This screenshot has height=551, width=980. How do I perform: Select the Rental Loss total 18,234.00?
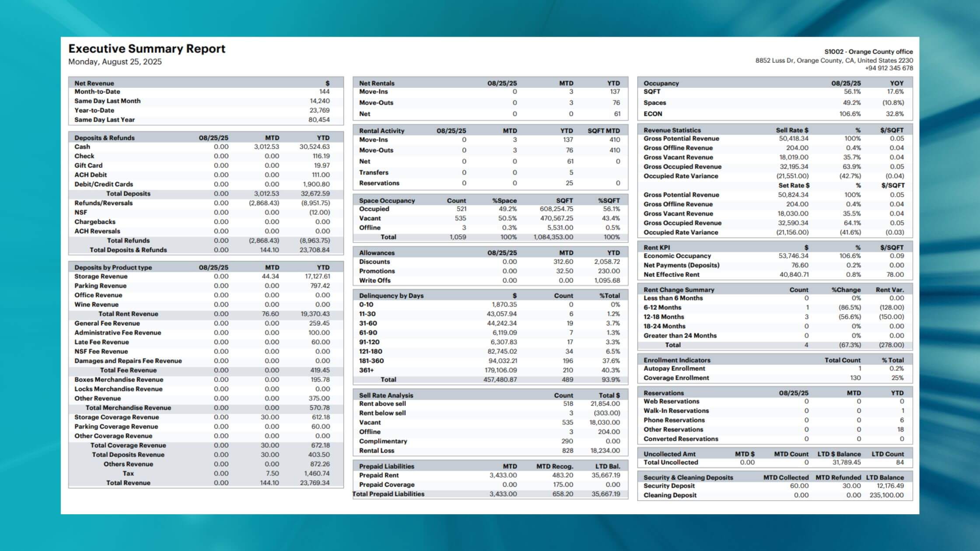pyautogui.click(x=605, y=451)
